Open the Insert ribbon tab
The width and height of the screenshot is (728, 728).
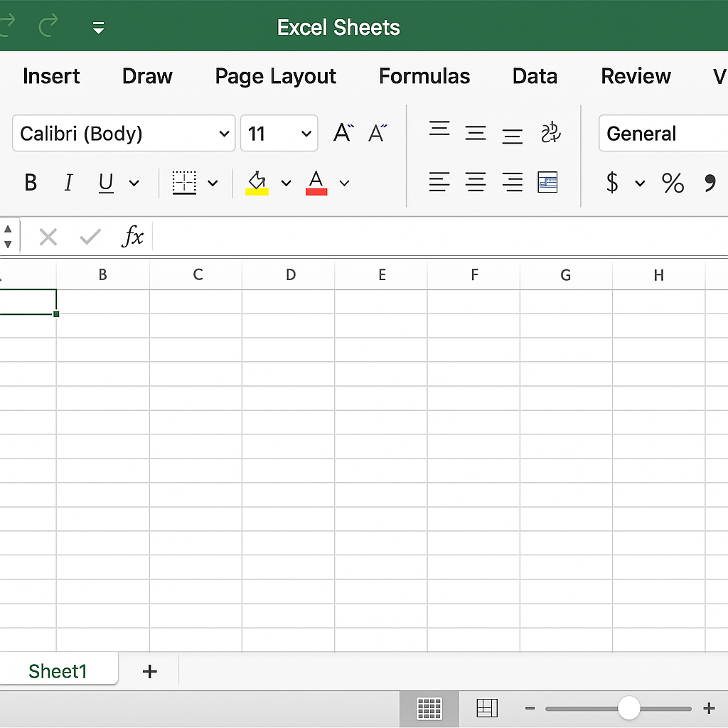click(x=51, y=76)
